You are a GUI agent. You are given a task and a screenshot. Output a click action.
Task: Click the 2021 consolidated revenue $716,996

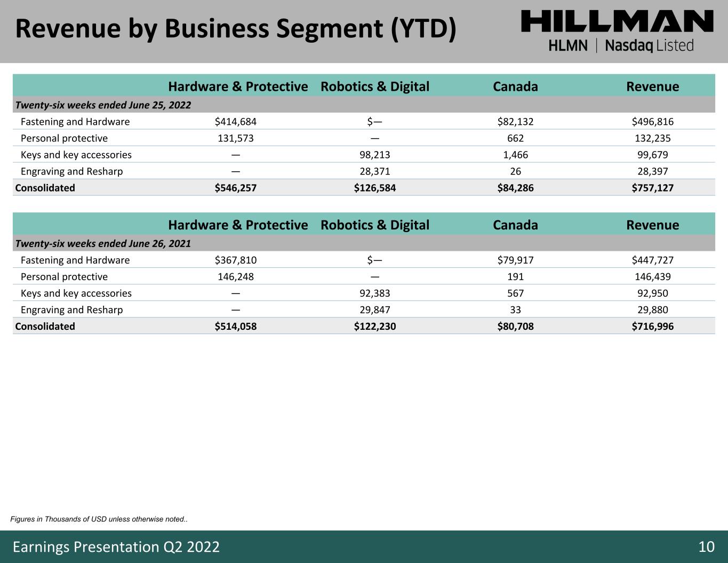(x=653, y=326)
